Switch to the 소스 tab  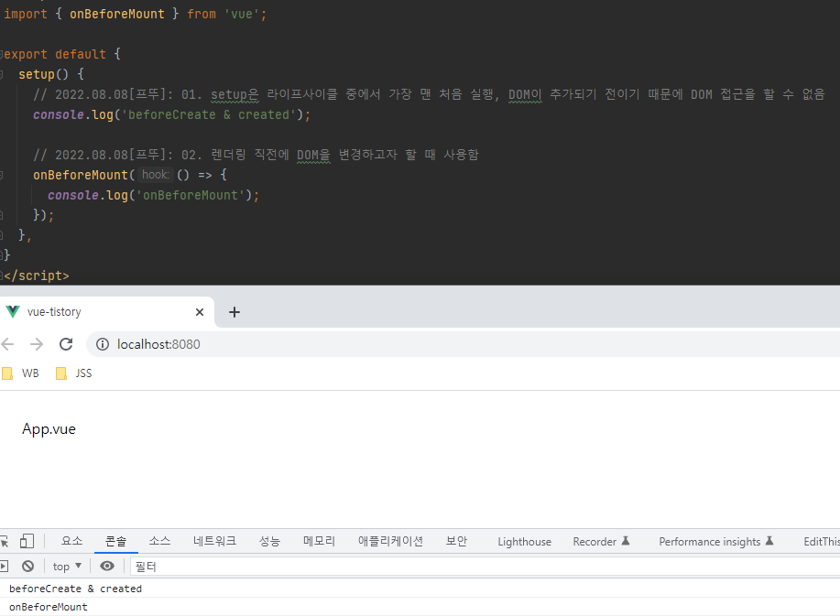[159, 541]
